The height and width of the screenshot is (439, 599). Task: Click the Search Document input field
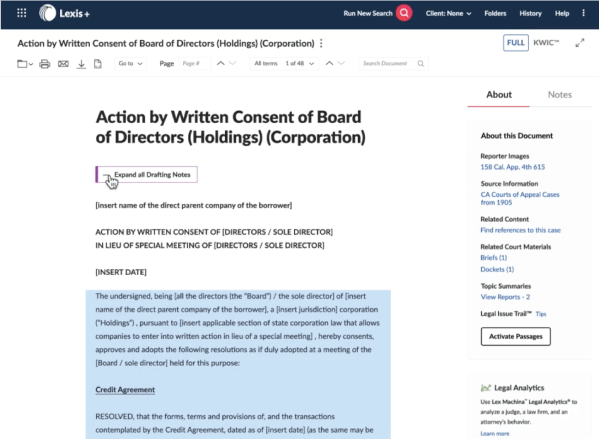pos(393,63)
